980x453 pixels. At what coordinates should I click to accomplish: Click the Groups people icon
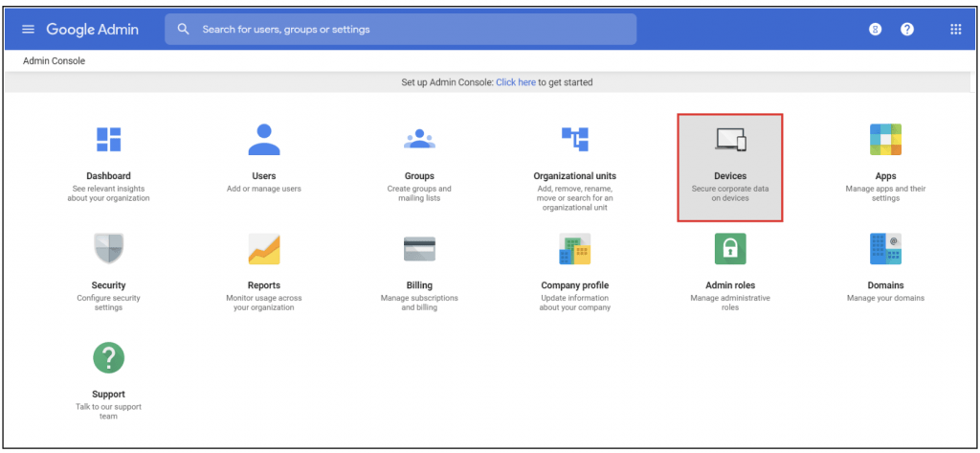tap(419, 138)
